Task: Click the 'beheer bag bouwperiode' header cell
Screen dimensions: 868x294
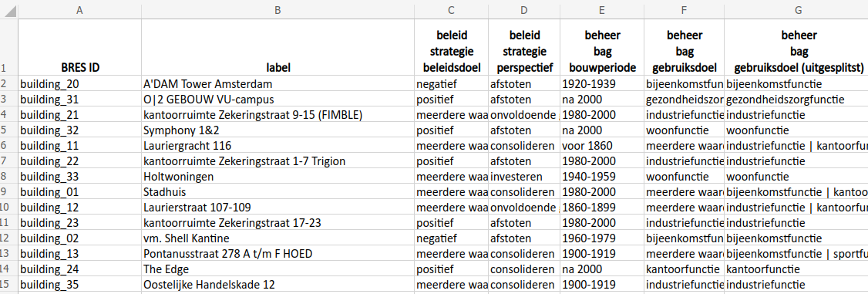Action: (602, 48)
